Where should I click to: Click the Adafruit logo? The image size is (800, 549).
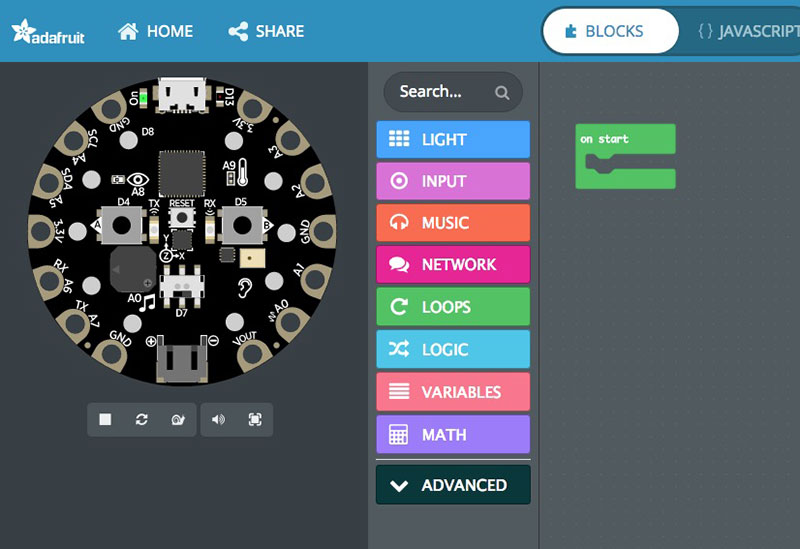point(48,32)
